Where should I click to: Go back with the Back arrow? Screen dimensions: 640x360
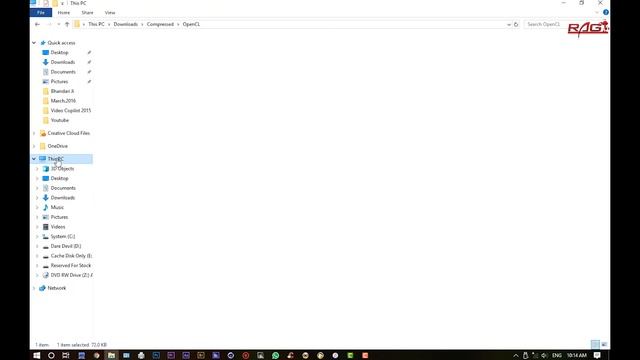click(x=37, y=24)
